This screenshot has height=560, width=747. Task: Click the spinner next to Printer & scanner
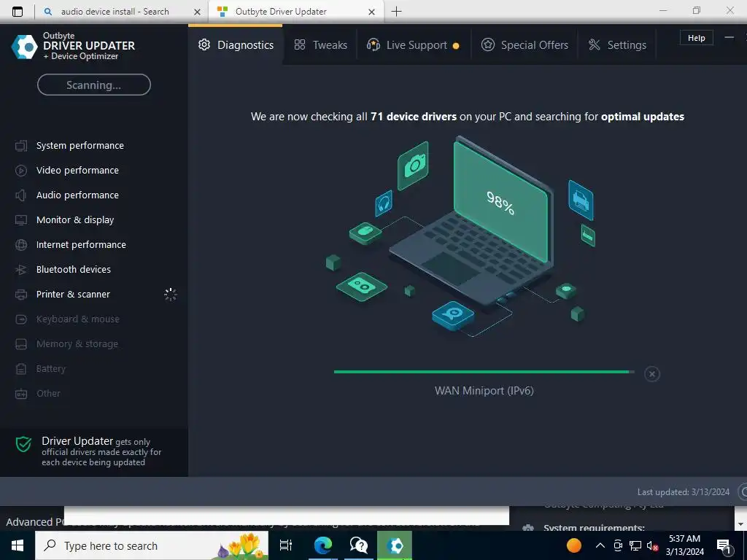click(x=171, y=295)
